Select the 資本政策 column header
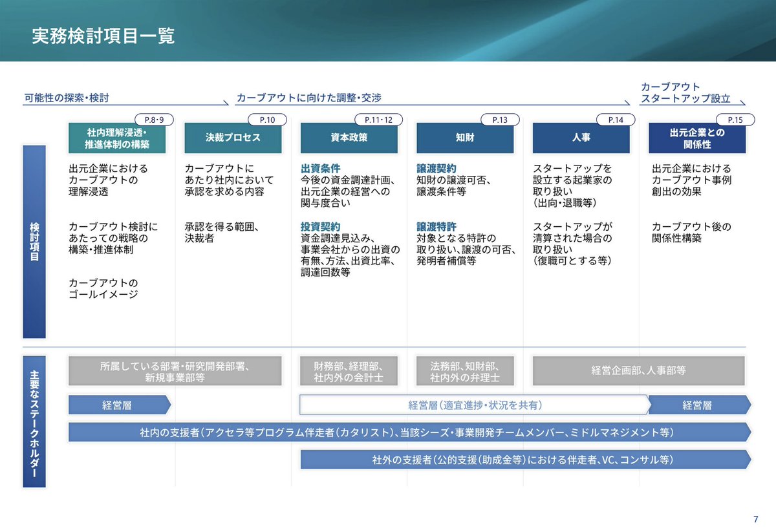776x532 pixels. 349,137
